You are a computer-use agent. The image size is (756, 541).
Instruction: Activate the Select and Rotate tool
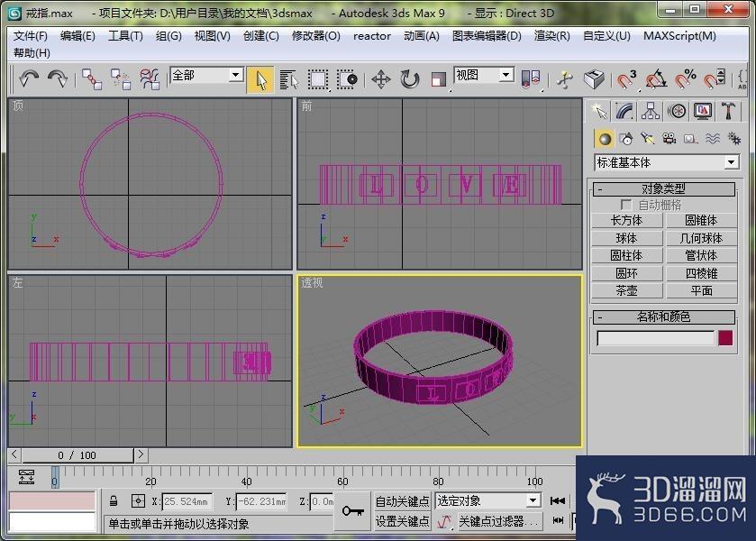click(410, 79)
